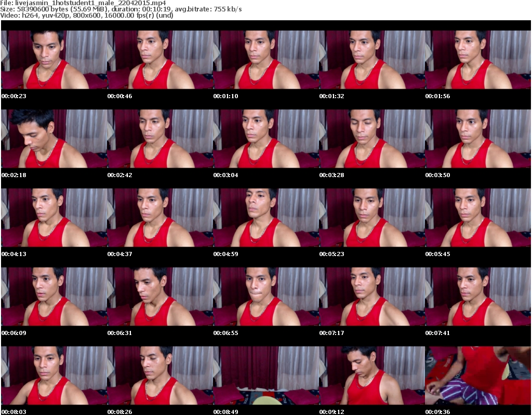Image resolution: width=532 pixels, height=415 pixels.
Task: Click the file name line at top
Action: click(83, 3)
